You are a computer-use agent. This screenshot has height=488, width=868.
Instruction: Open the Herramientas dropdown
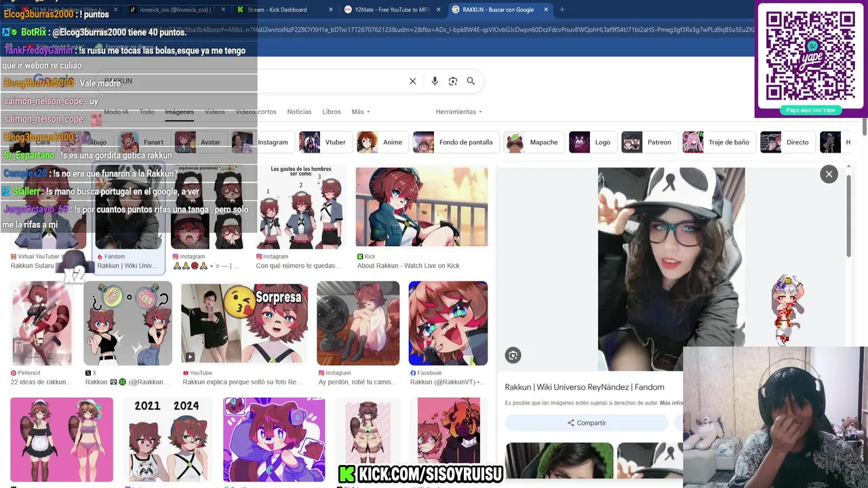click(x=459, y=112)
